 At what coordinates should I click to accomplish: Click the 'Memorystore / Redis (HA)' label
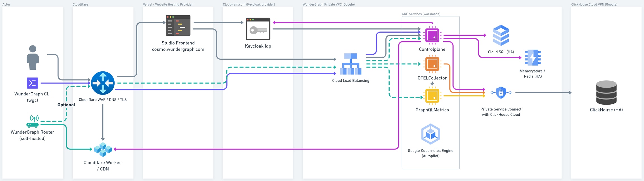pyautogui.click(x=532, y=74)
